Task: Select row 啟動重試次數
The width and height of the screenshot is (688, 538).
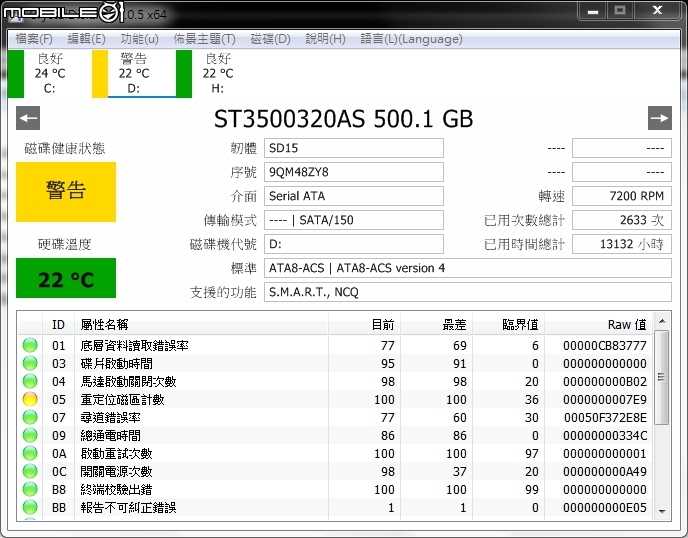Action: click(x=336, y=453)
